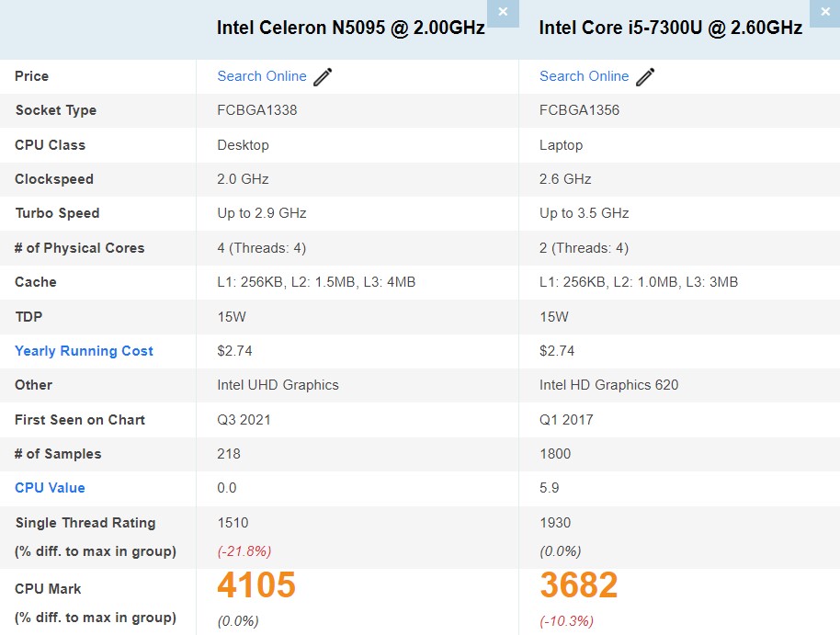Click the TDP row label
This screenshot has width=840, height=635.
point(28,317)
